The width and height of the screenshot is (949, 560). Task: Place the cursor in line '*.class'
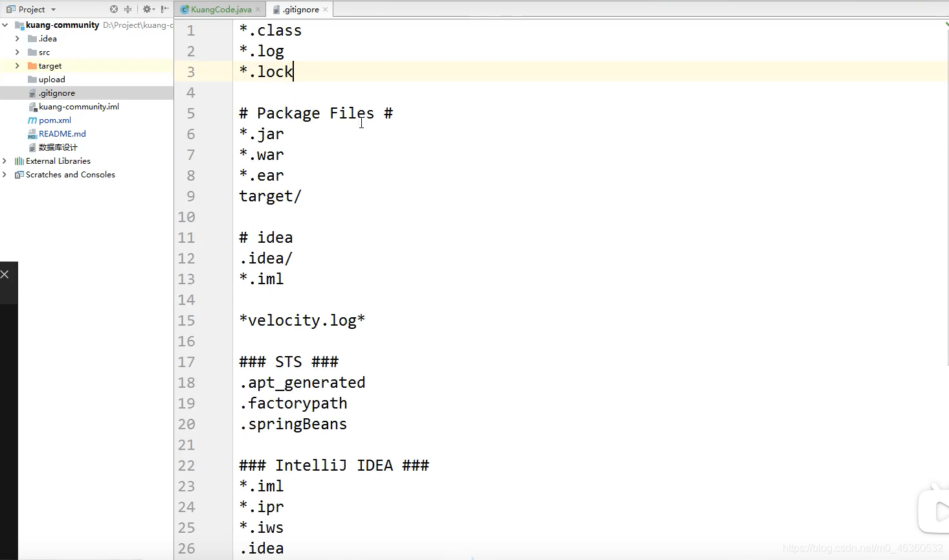(x=271, y=30)
